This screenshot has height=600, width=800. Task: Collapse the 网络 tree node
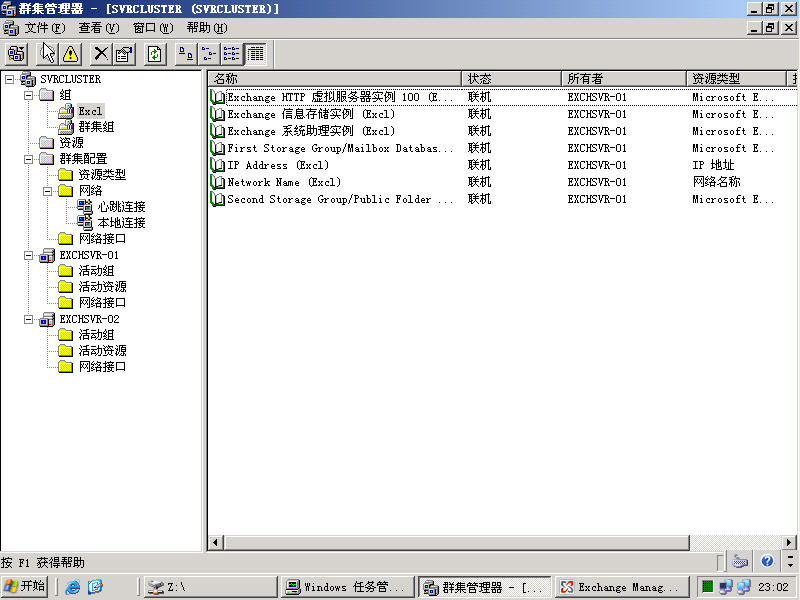click(x=48, y=191)
